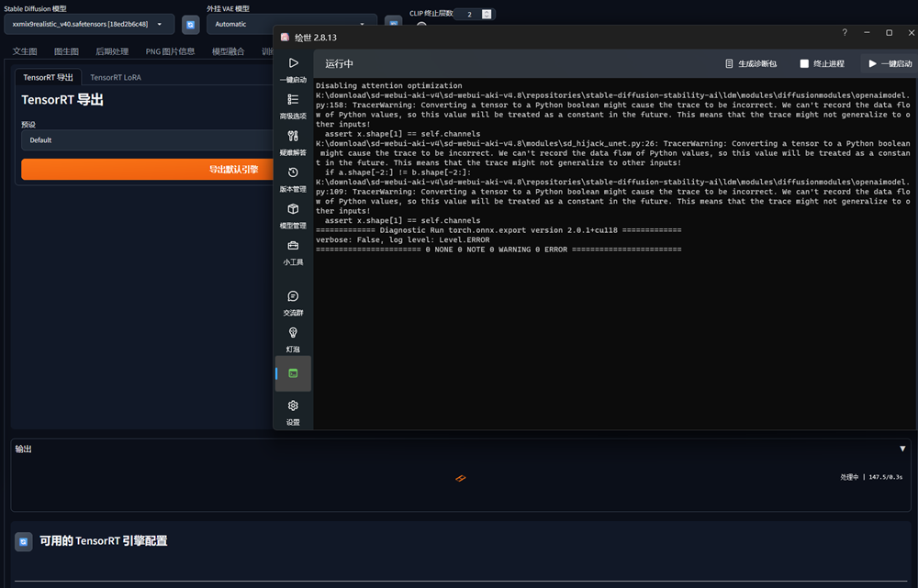This screenshot has height=588, width=918.
Task: Switch to the 文生图 tab
Action: tap(25, 51)
